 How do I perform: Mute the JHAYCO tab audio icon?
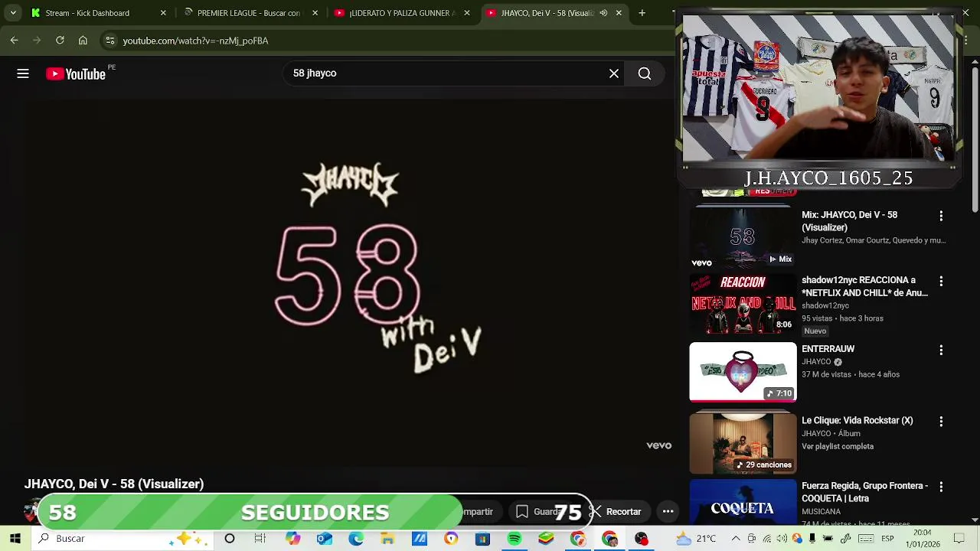pyautogui.click(x=603, y=13)
